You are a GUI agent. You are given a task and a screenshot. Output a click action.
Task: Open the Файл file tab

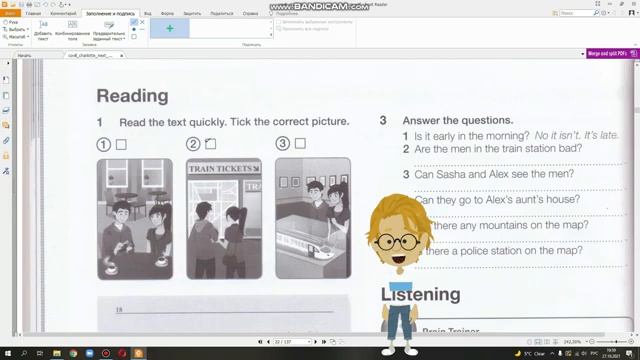[10, 13]
